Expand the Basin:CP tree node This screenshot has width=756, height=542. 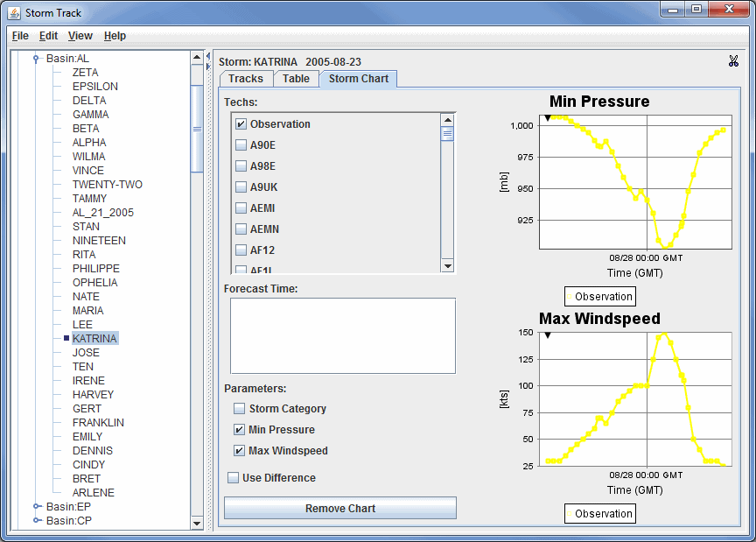click(x=36, y=520)
